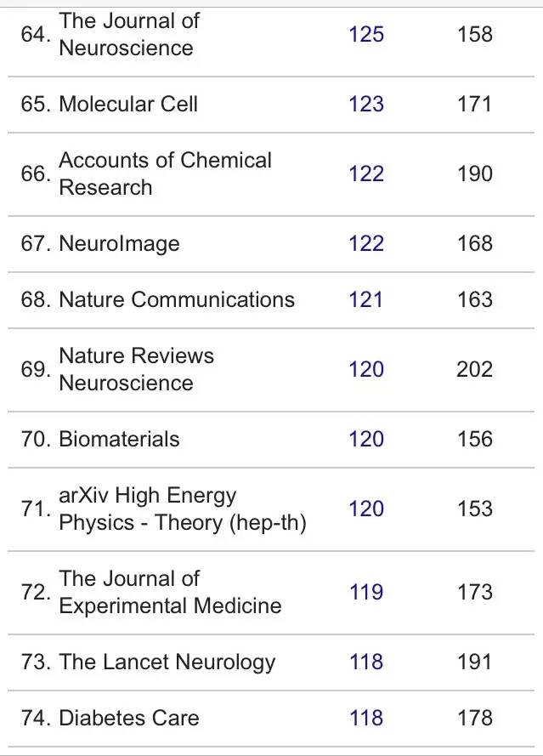The width and height of the screenshot is (543, 756).
Task: Click the h5-index link for NeuroImage
Action: coord(366,244)
